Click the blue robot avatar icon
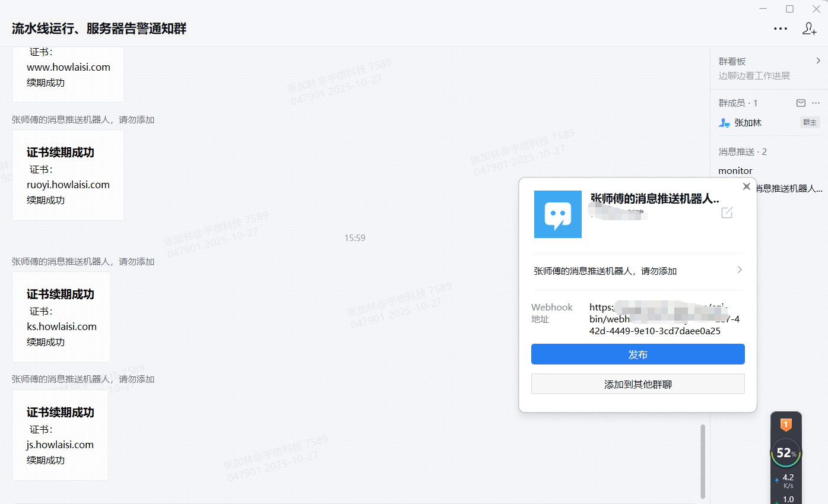The image size is (828, 504). pos(558,214)
